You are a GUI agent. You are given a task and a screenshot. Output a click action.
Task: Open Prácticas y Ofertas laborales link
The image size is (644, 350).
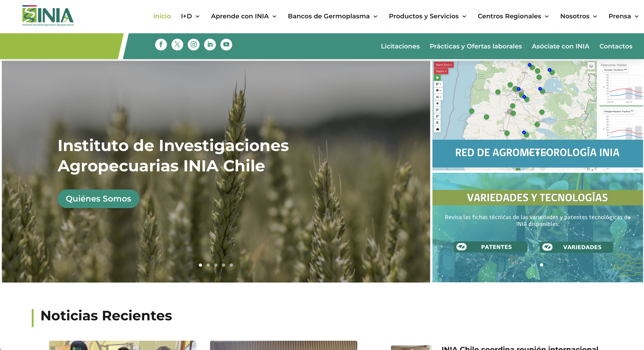(x=476, y=46)
